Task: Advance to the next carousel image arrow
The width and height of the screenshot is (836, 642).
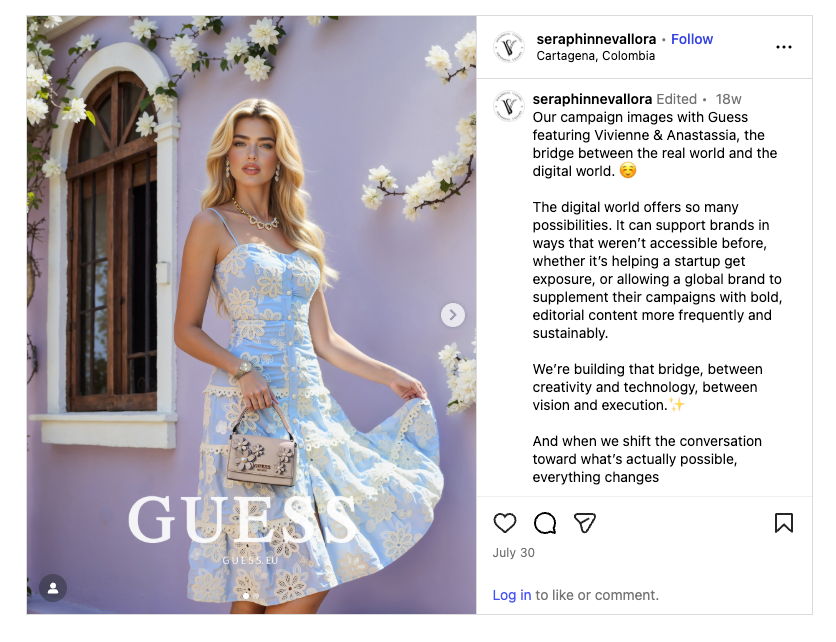Action: click(x=453, y=315)
